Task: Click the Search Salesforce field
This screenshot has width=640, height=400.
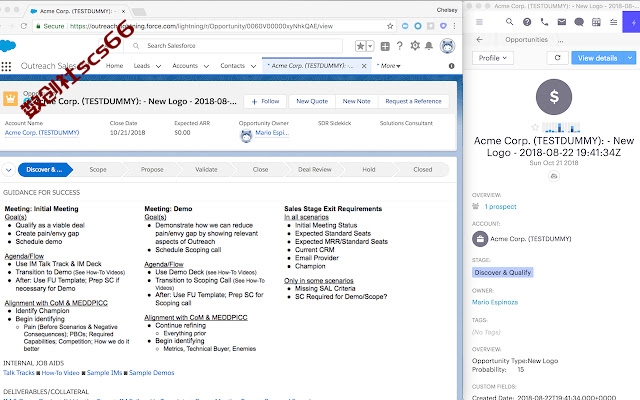Action: pyautogui.click(x=233, y=46)
